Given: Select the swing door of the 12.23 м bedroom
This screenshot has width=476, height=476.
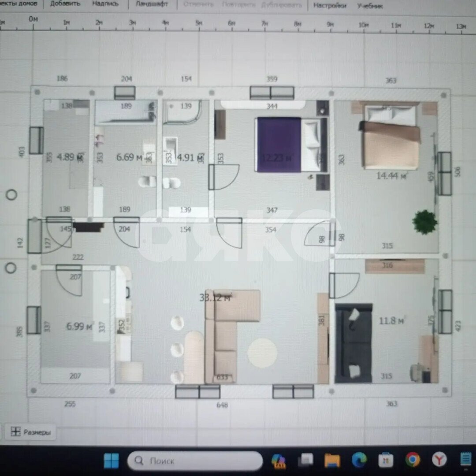Looking at the screenshot, I should coord(224,177).
